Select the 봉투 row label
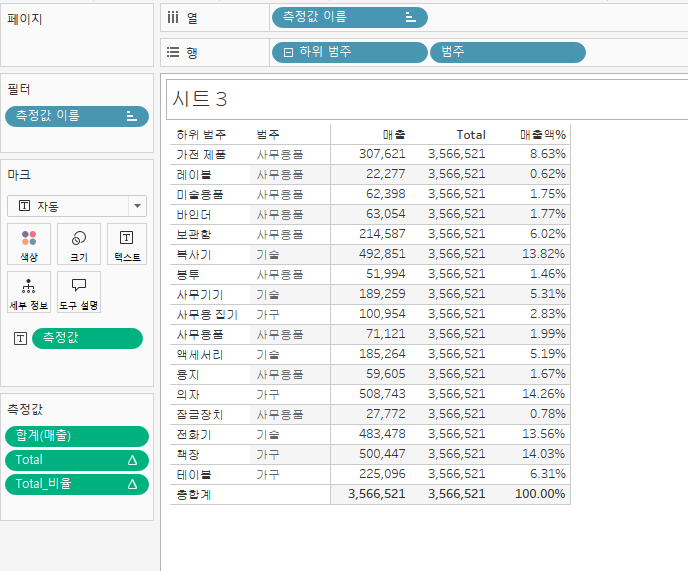This screenshot has height=571, width=688. coord(188,275)
